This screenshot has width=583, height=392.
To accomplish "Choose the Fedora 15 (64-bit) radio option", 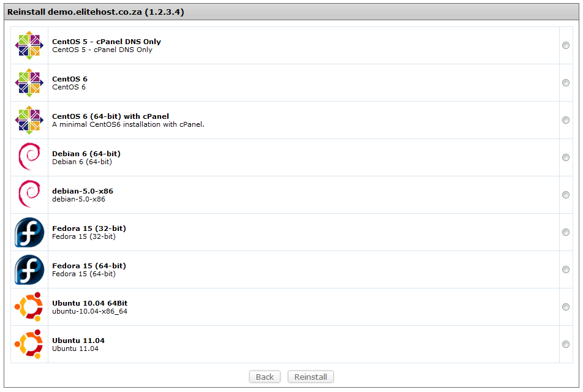I will (565, 269).
